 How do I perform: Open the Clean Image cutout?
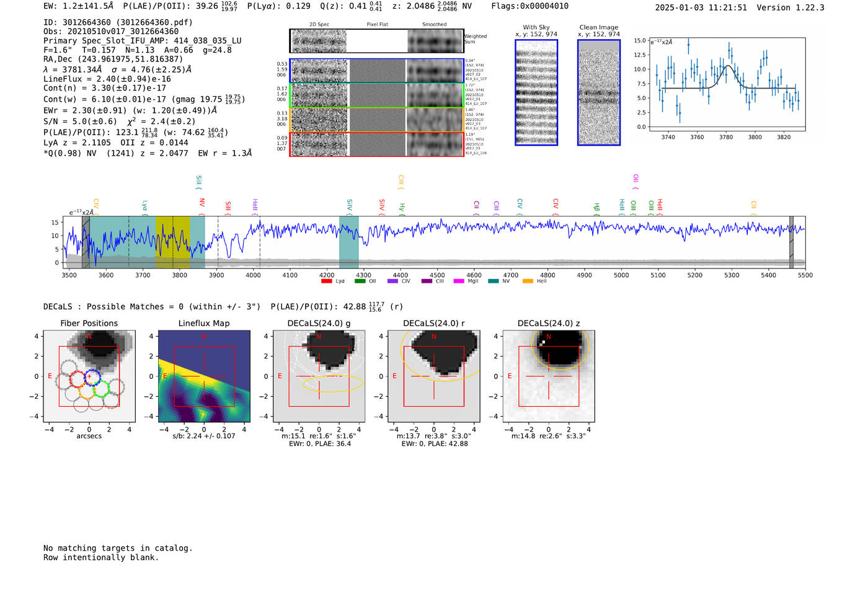pyautogui.click(x=599, y=92)
